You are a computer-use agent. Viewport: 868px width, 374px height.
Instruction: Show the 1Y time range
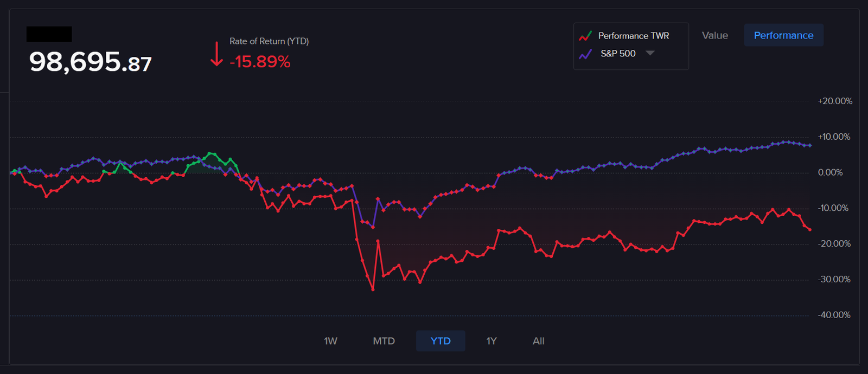click(492, 341)
